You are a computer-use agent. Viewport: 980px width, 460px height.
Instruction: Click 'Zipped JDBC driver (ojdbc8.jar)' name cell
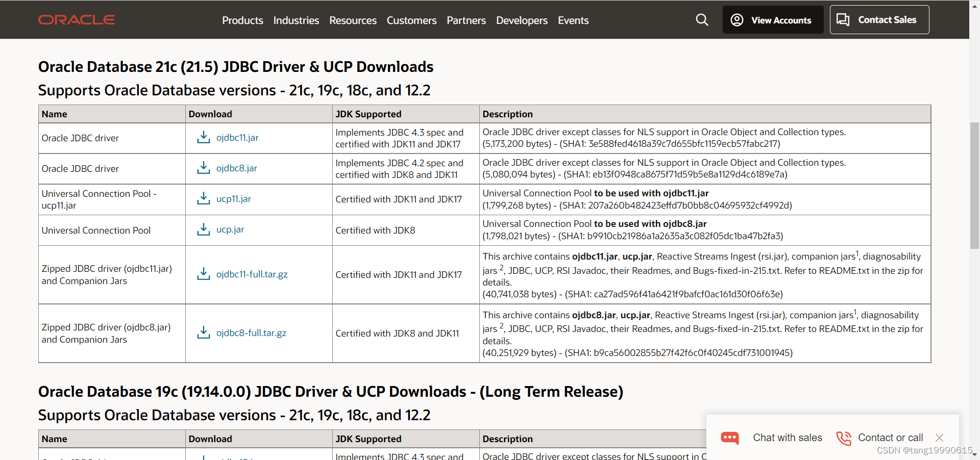pos(112,334)
